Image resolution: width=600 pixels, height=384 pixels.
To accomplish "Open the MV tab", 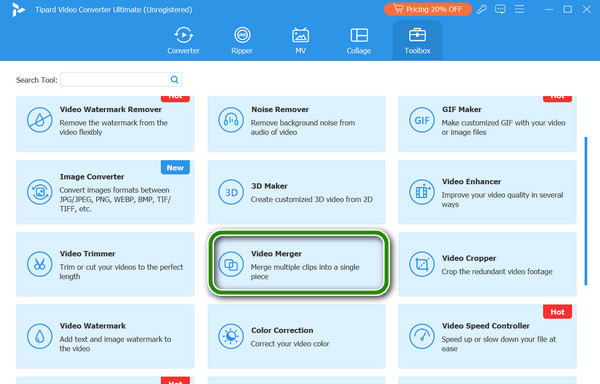I will [300, 41].
